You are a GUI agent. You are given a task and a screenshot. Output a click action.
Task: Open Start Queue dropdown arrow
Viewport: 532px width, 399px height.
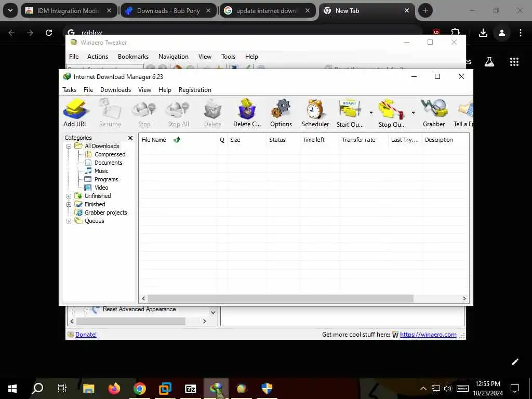pyautogui.click(x=371, y=113)
